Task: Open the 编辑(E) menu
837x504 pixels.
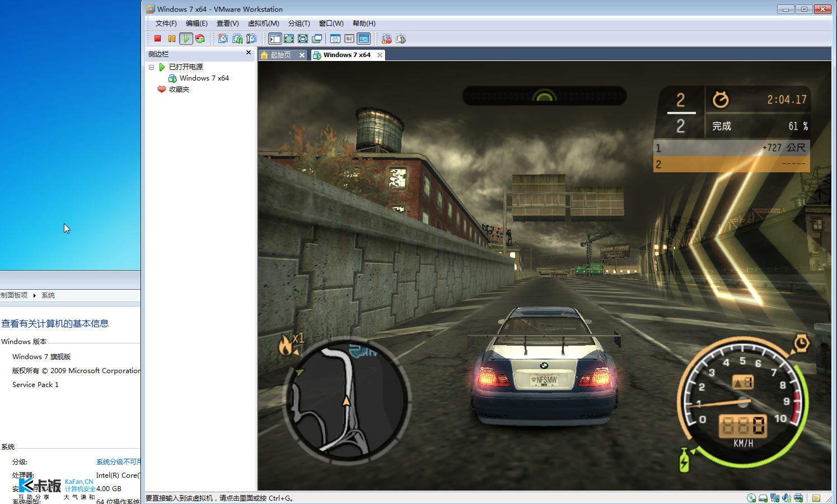Action: coord(197,23)
